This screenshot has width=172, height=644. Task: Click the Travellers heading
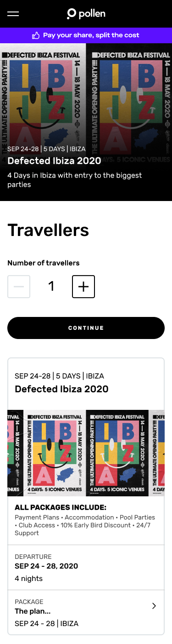48,230
